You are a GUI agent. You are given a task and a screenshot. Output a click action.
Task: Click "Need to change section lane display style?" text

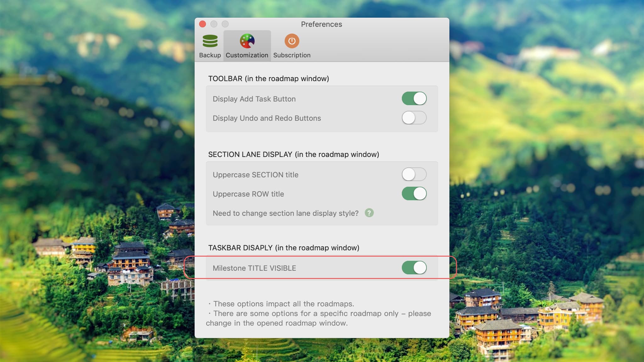click(286, 213)
